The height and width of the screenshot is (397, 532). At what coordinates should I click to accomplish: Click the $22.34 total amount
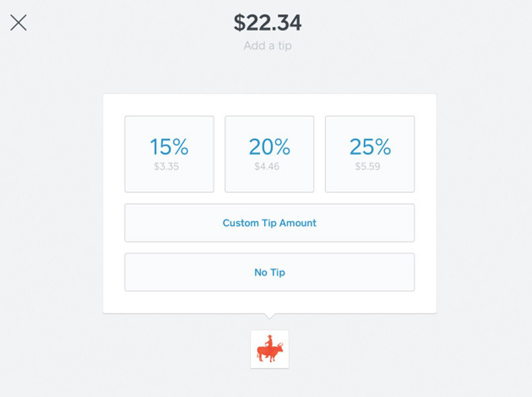pos(268,23)
